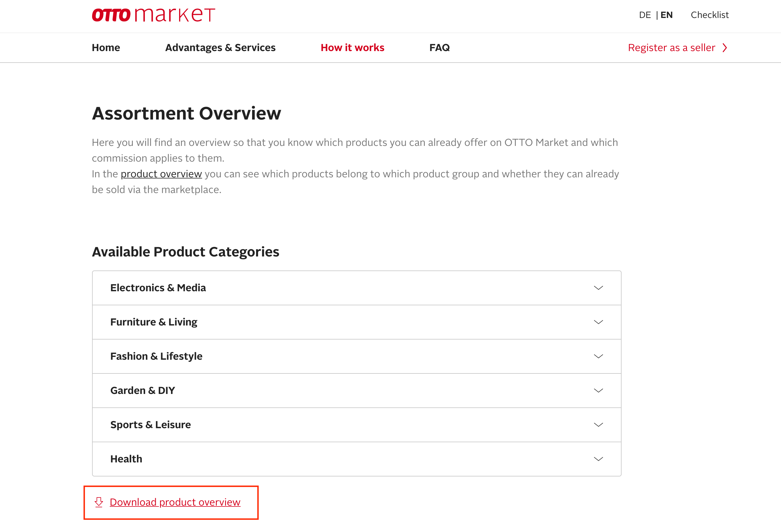
Task: Open the Checklist link
Action: (x=709, y=15)
